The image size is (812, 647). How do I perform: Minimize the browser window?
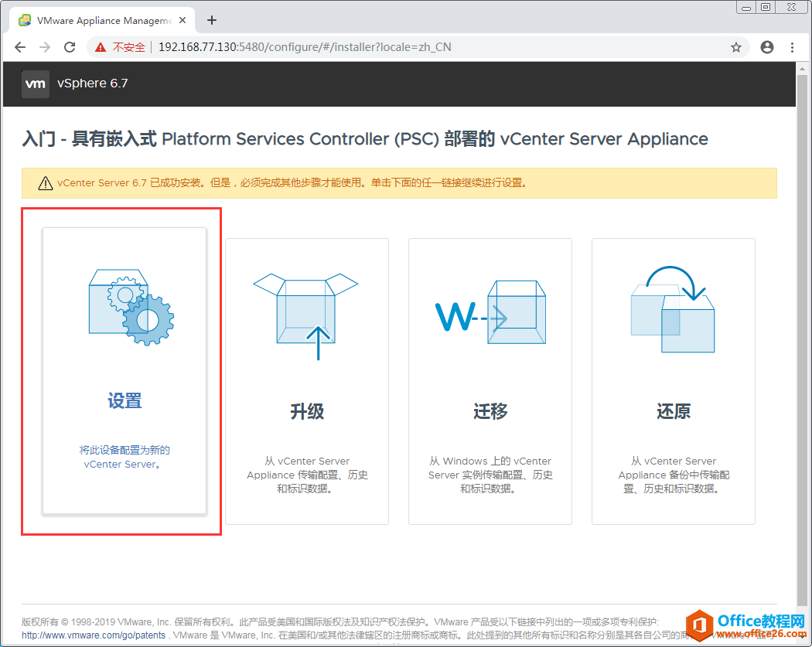coord(745,7)
